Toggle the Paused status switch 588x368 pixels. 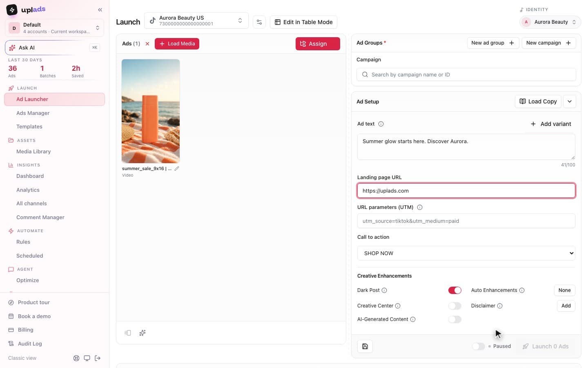tap(479, 346)
